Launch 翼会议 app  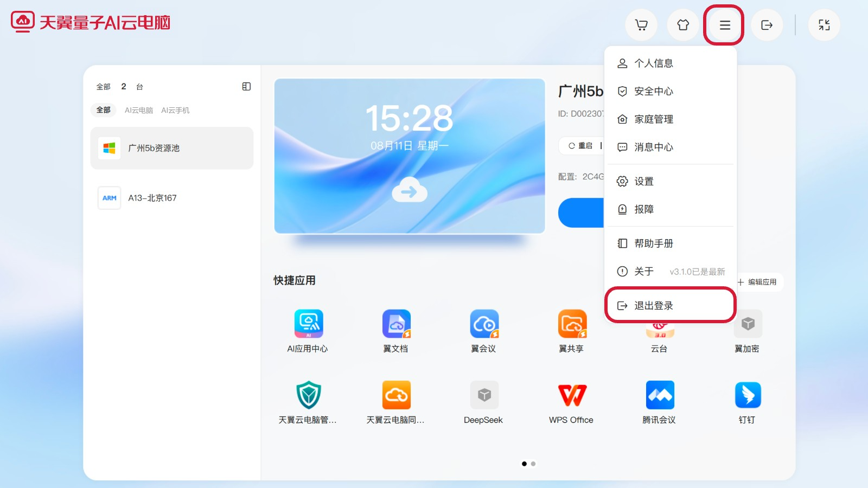484,331
